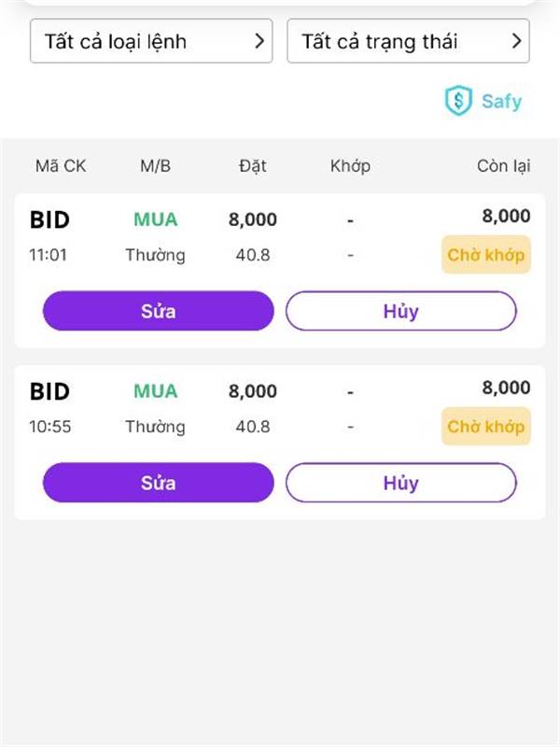
Task: Select MUA label of the 10:55 order
Action: [x=156, y=391]
